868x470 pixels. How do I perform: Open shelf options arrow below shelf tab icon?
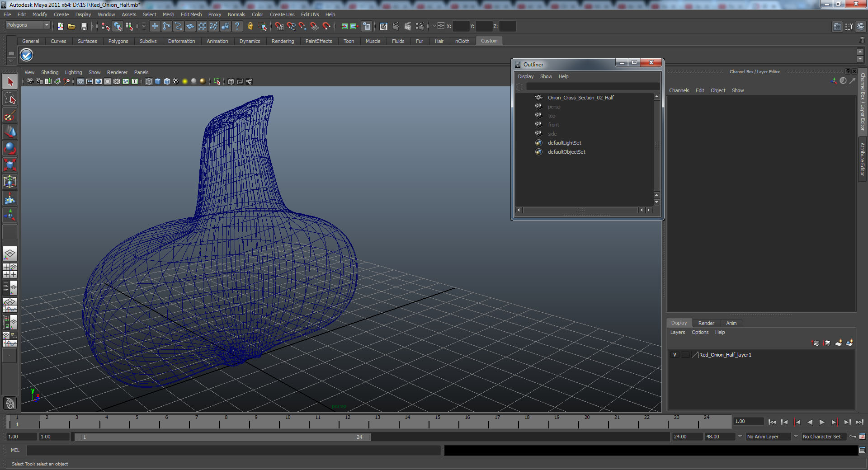[x=11, y=61]
